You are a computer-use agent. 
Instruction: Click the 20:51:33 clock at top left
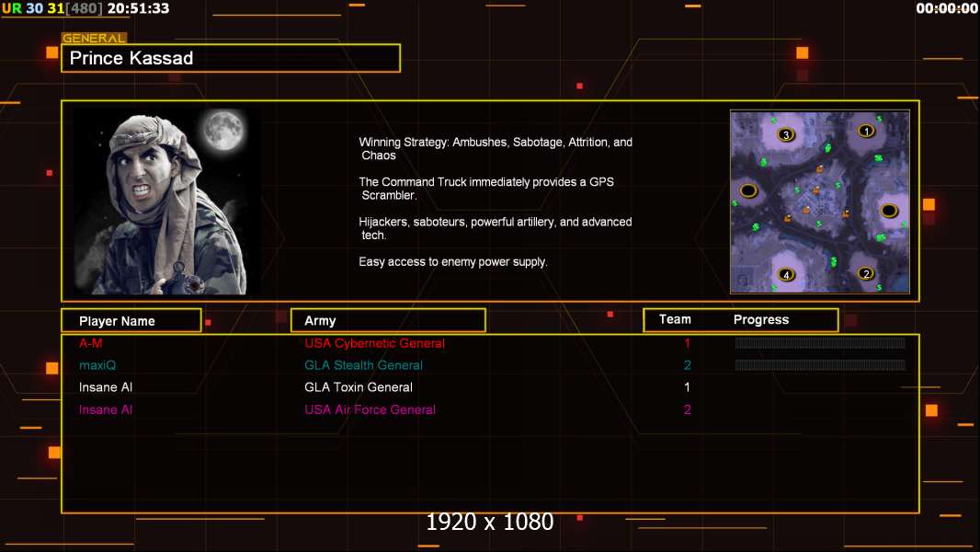(x=138, y=9)
